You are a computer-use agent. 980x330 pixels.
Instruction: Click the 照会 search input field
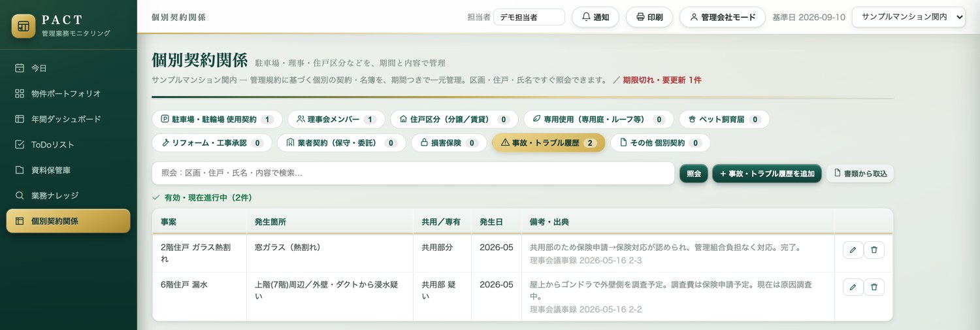413,173
